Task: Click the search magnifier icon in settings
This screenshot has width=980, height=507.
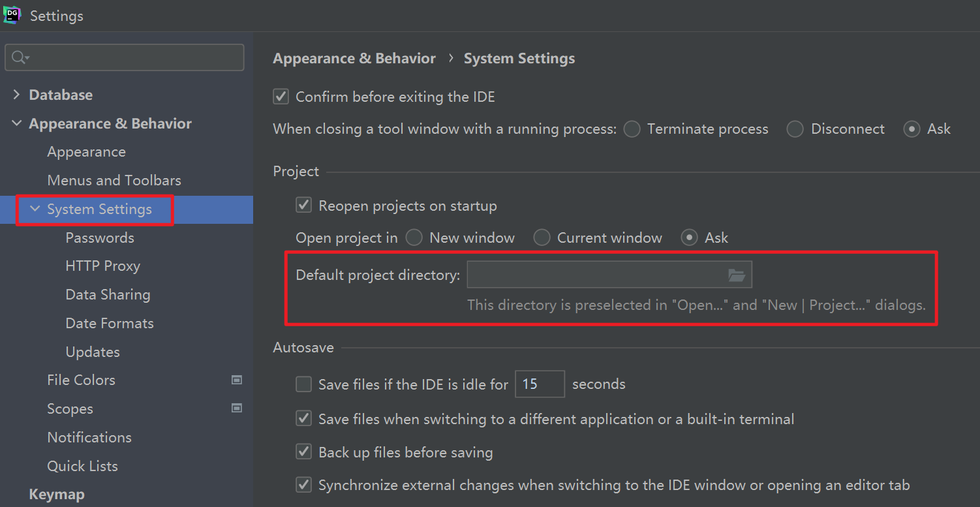Action: (x=19, y=57)
